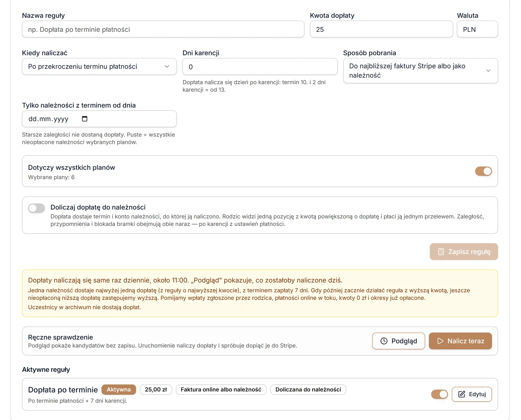Enable Doliczaj dopłatę do należności switch
The image size is (521, 420).
pos(37,208)
